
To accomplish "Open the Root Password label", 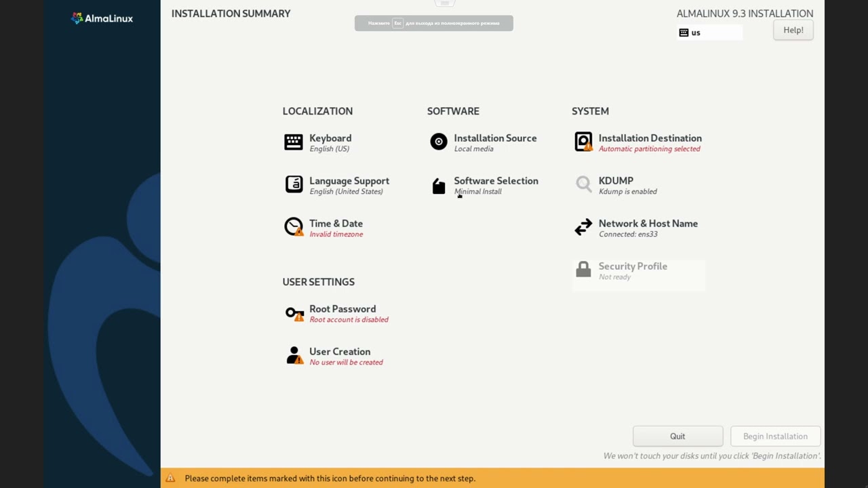I will [x=342, y=309].
